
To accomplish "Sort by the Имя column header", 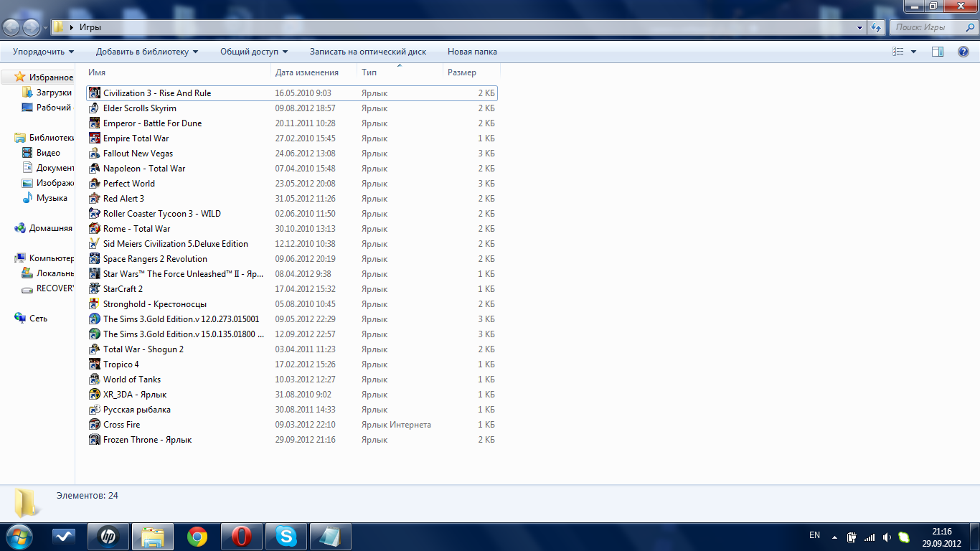I will (x=179, y=72).
